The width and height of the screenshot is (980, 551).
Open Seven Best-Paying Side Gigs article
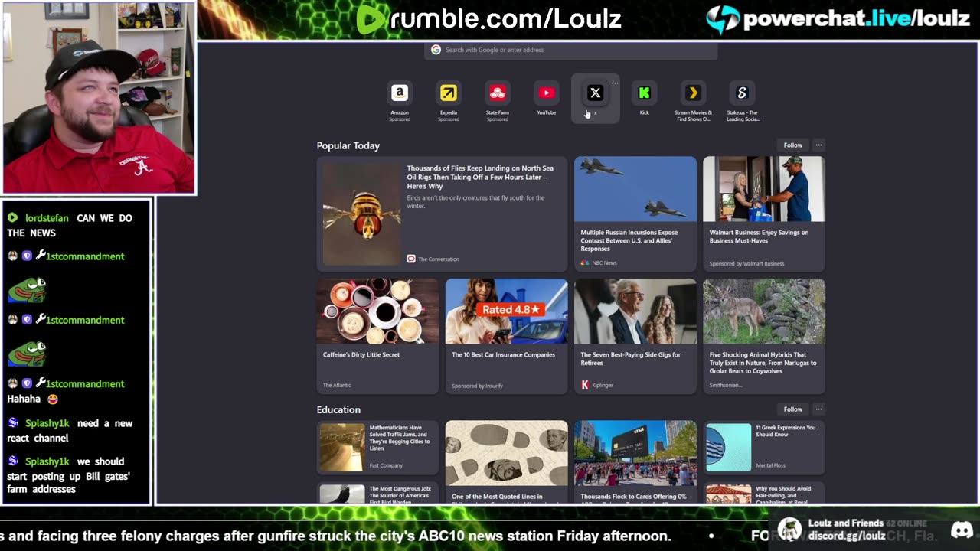635,337
